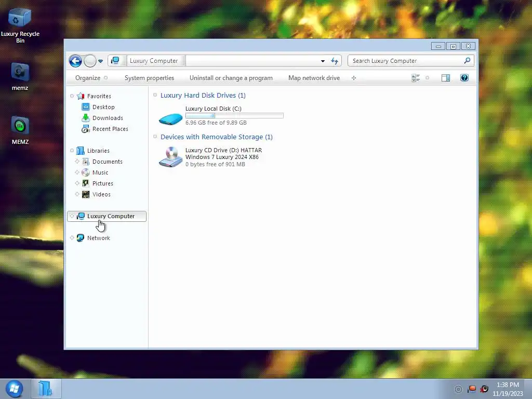Open the view options dropdown arrow

[428, 78]
